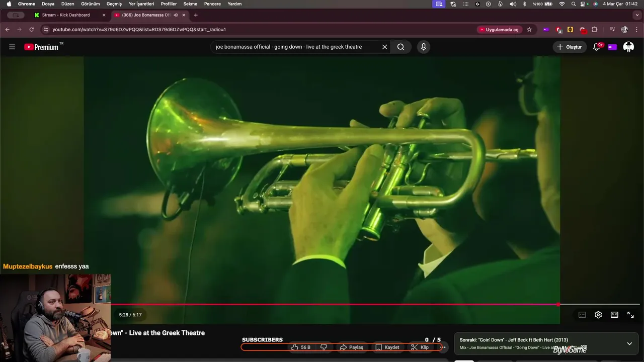This screenshot has height=362, width=644.
Task: Open video settings gear
Action: point(598,315)
